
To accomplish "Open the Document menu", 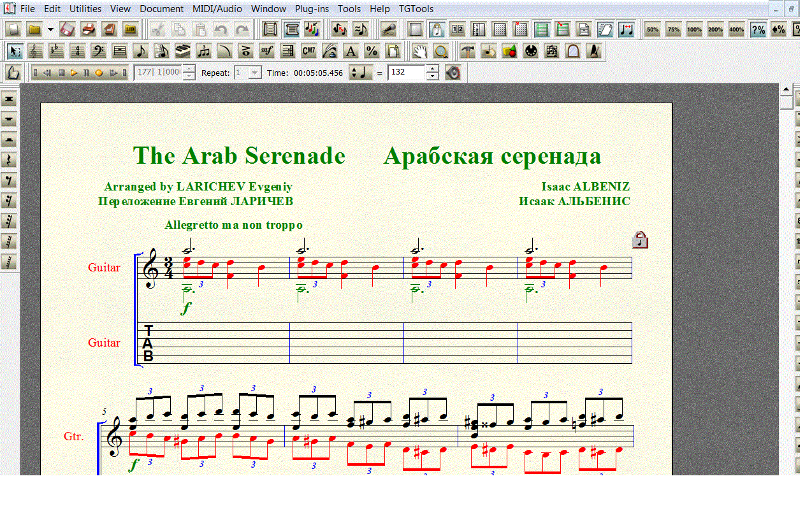I will coord(161,9).
